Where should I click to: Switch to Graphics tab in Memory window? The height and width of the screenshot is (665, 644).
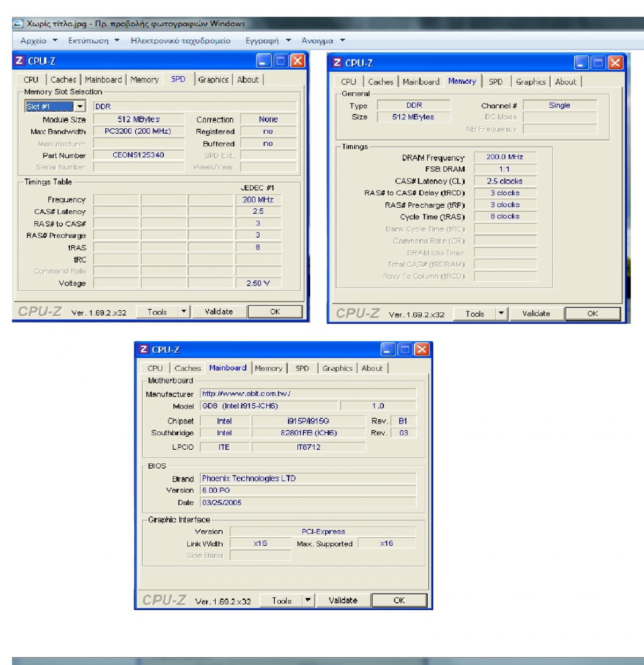tap(531, 82)
